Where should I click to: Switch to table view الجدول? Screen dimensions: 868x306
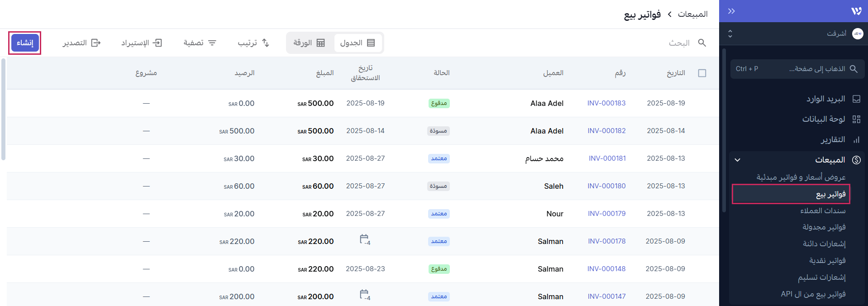[358, 43]
